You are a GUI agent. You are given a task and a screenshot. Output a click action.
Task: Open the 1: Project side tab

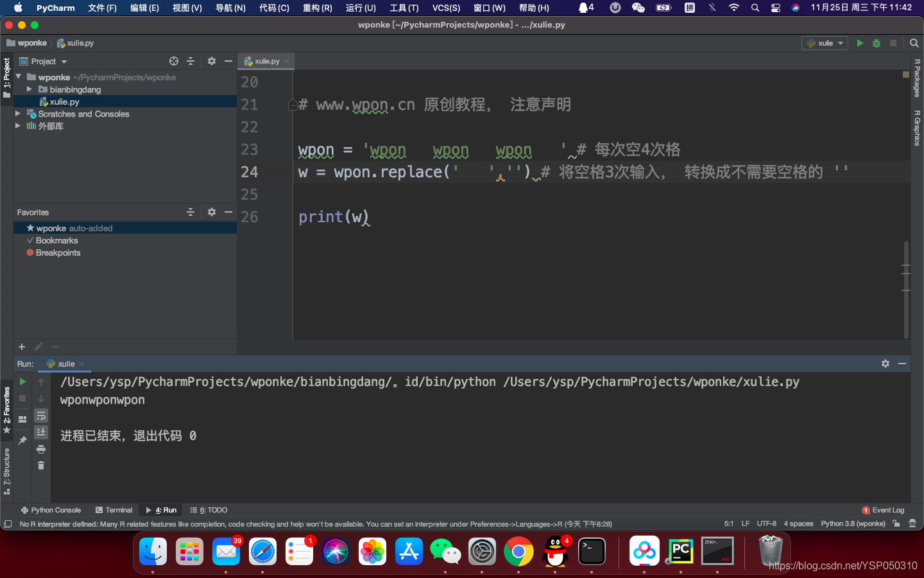(6, 77)
